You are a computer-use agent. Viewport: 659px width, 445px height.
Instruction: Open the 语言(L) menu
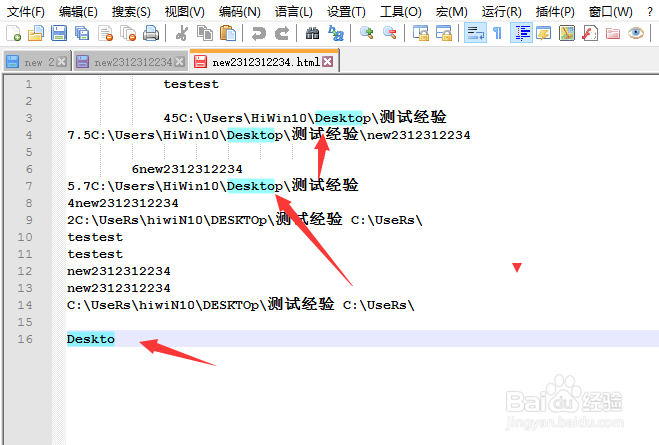[294, 11]
